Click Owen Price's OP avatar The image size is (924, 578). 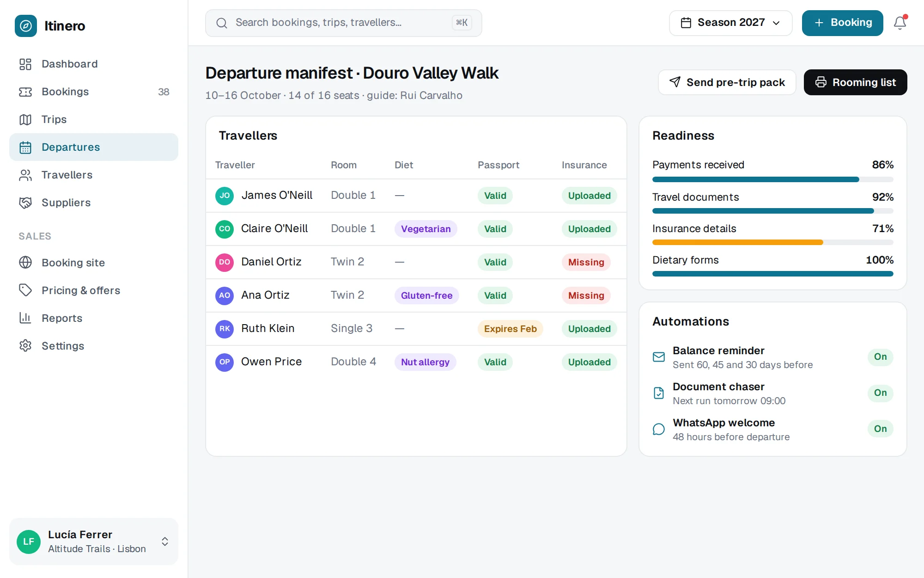pos(225,362)
